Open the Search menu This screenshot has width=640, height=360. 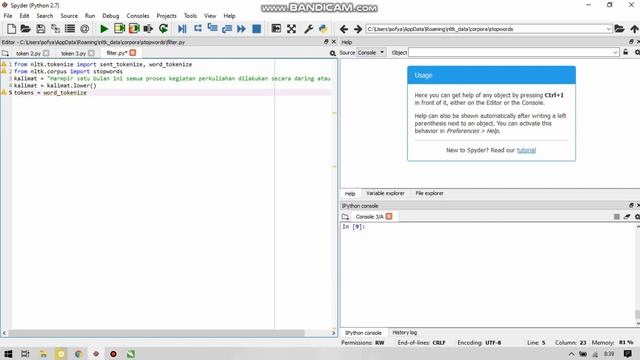point(44,16)
